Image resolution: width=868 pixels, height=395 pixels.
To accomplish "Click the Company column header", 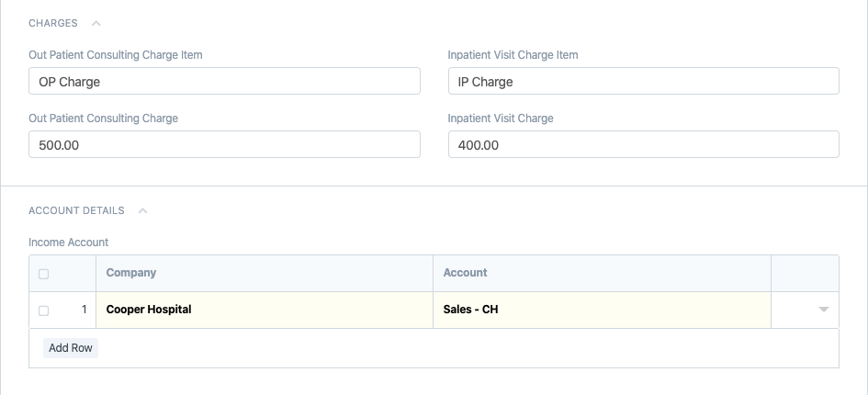I will pyautogui.click(x=131, y=273).
